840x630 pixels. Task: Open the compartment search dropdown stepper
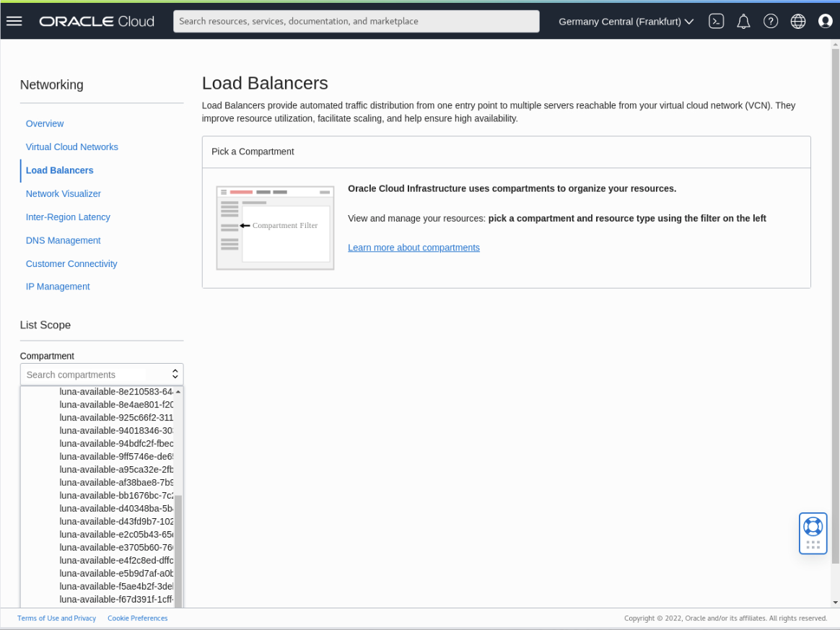[x=175, y=374]
